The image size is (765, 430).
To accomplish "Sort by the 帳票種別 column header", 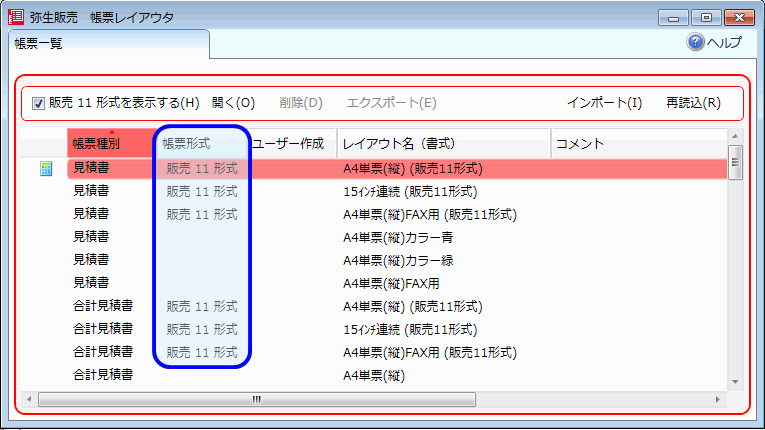I will (112, 143).
